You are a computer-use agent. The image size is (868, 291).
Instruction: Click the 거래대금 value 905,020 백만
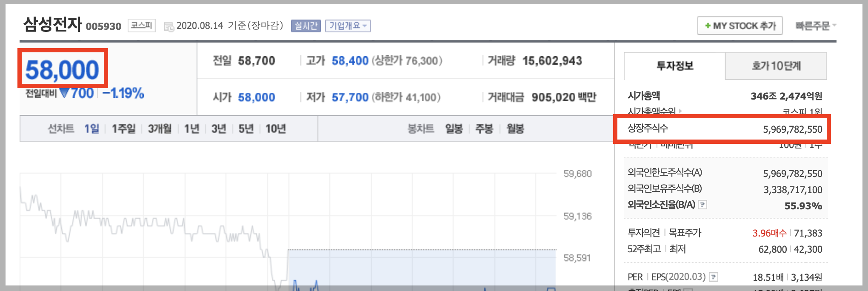pyautogui.click(x=564, y=97)
